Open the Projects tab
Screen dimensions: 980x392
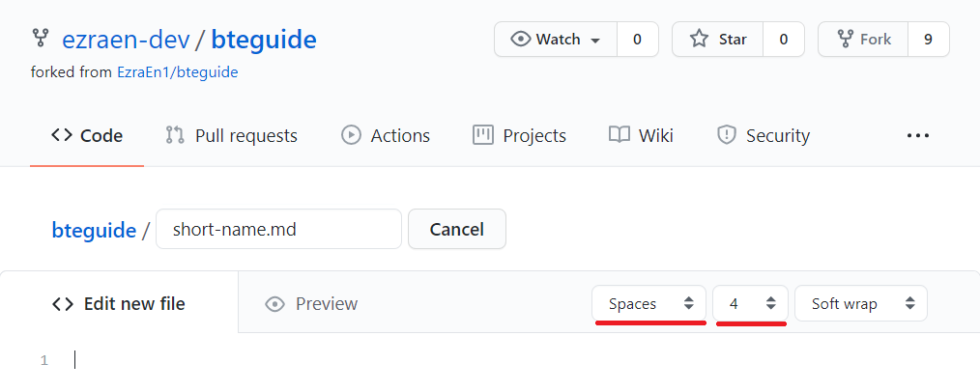coord(519,135)
